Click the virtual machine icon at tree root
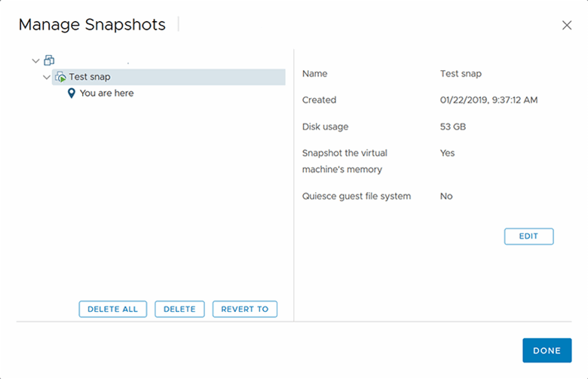Viewport: 588px width, 379px height. coord(49,60)
